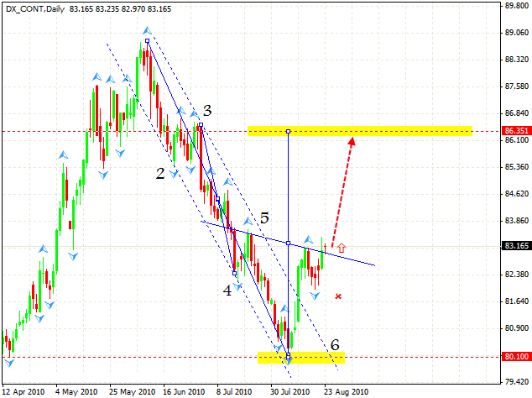Click the 88.320 price axis label
The width and height of the screenshot is (532, 398).
(x=517, y=60)
